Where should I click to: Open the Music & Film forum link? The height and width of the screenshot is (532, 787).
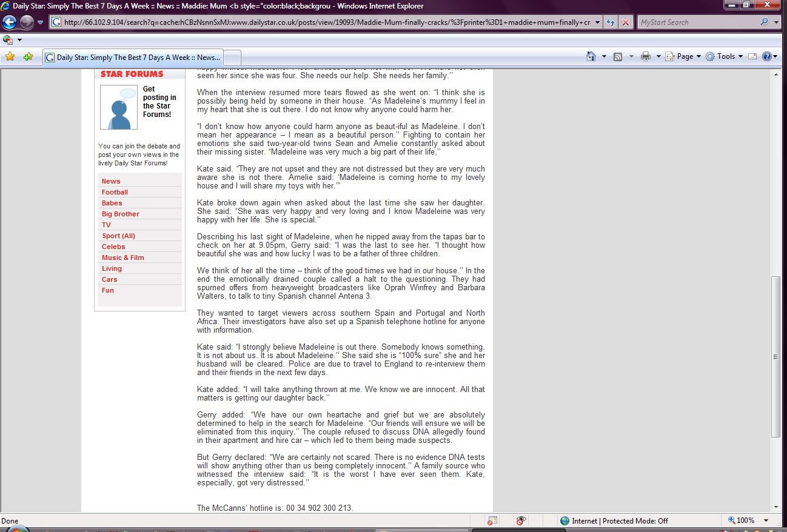[x=123, y=258]
